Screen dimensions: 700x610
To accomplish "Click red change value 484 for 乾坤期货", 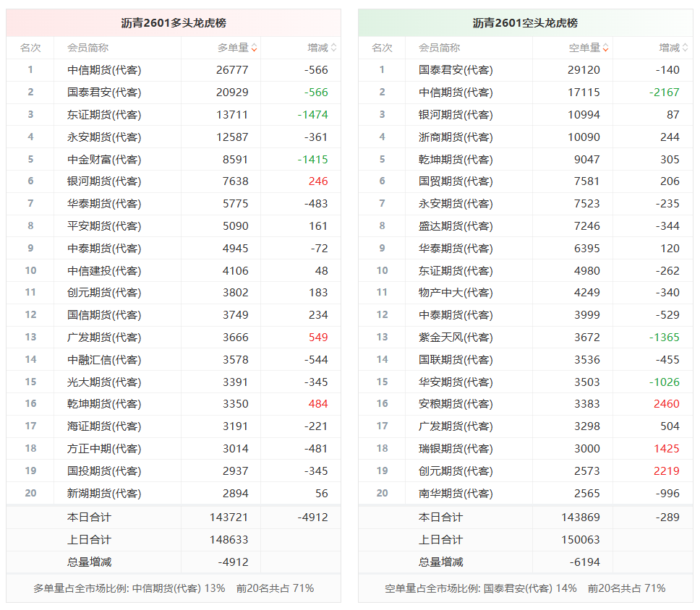I will 318,404.
